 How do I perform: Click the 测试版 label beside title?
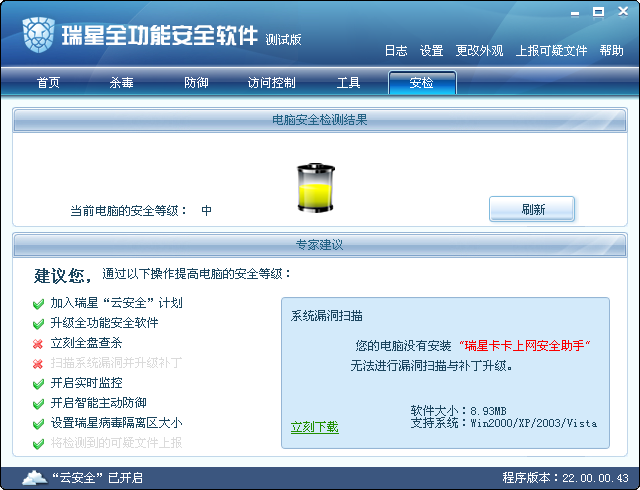283,40
